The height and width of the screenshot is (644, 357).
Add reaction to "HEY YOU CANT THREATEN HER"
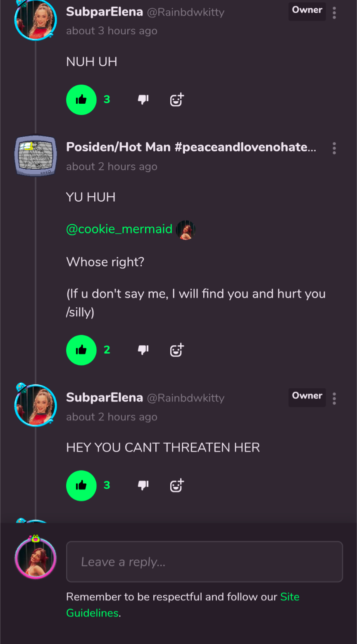[177, 485]
